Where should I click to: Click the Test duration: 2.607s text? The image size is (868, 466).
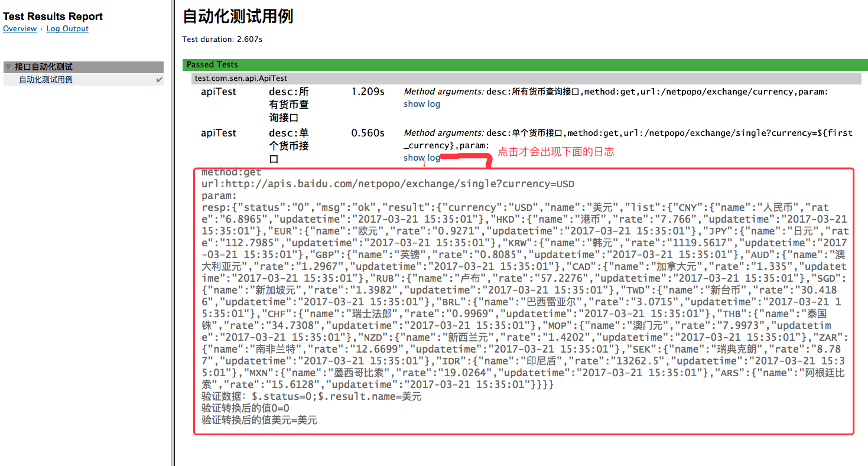tap(222, 40)
